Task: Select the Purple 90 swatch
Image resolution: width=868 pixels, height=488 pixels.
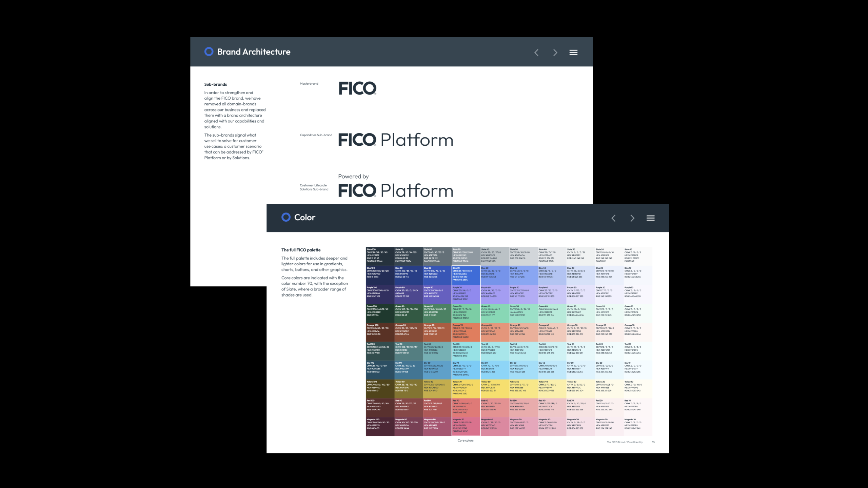Action: [409, 295]
